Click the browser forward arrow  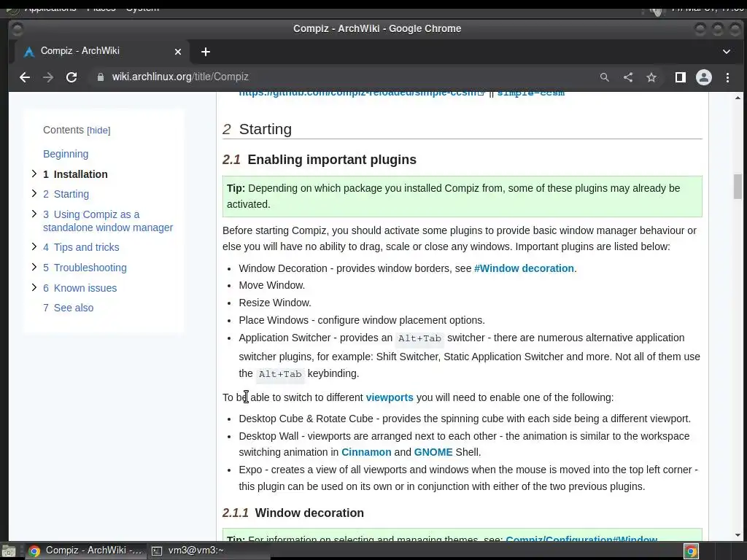tap(48, 77)
